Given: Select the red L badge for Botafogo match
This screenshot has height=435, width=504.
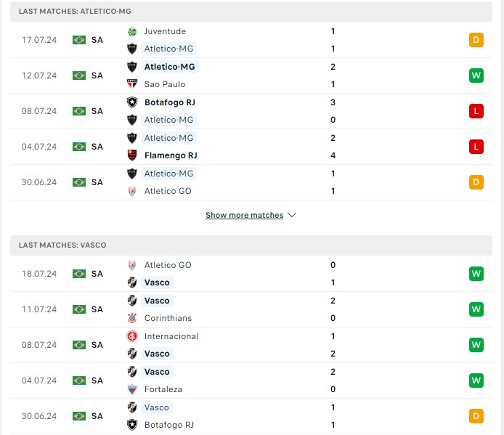Looking at the screenshot, I should click(x=476, y=111).
